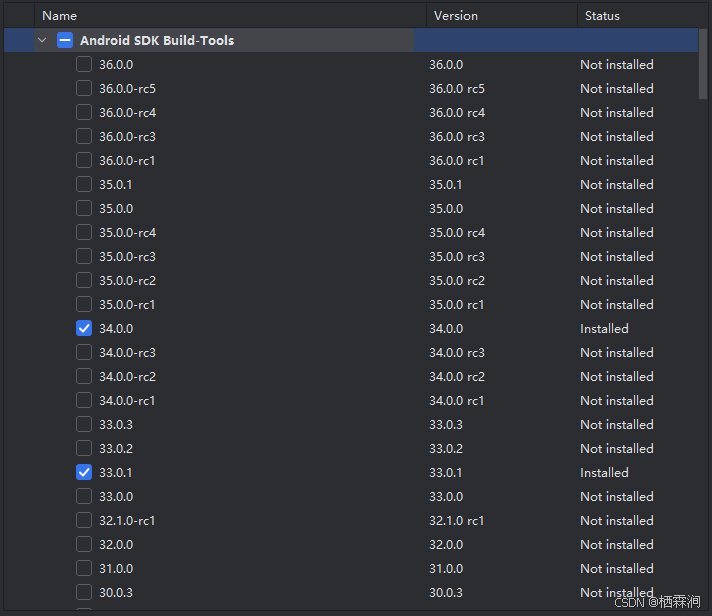The image size is (712, 616).
Task: Mark the 33.0.2 checkbox
Action: [84, 448]
